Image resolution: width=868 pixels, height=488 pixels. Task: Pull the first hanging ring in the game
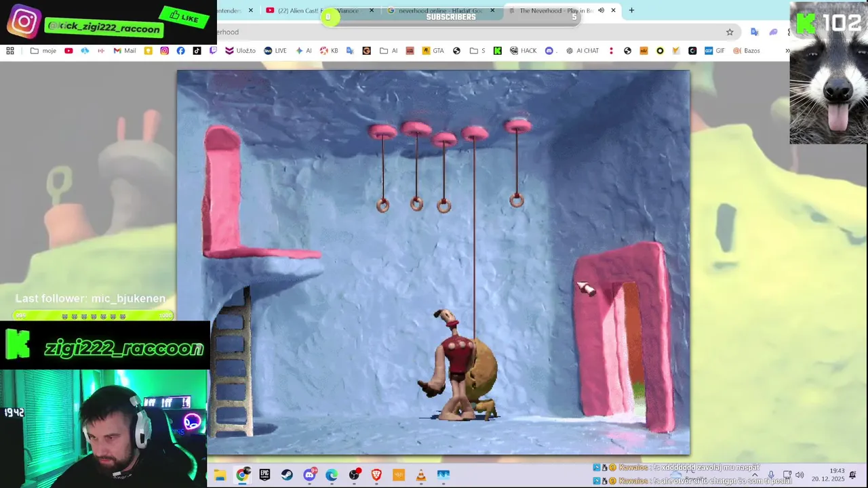point(382,205)
